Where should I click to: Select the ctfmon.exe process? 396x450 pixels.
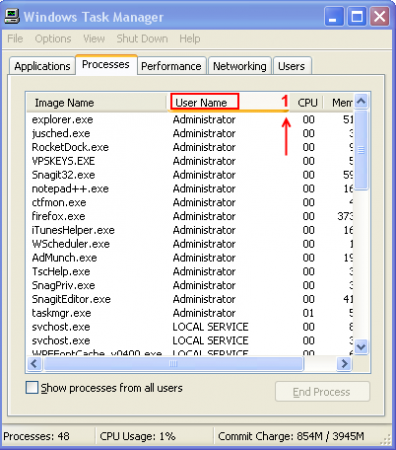(190, 202)
